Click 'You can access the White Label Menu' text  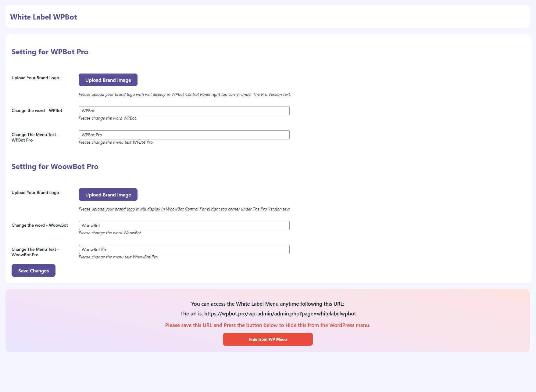tap(268, 304)
